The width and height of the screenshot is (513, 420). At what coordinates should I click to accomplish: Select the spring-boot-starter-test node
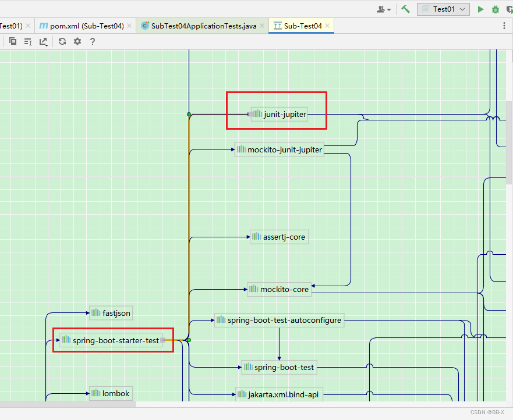tap(112, 340)
